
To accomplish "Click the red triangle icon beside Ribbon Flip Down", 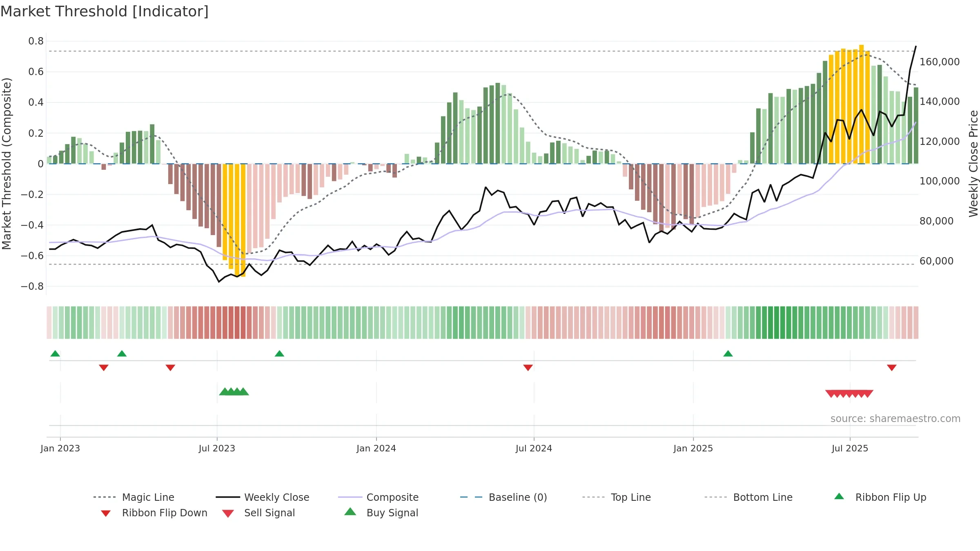I will coord(106,513).
